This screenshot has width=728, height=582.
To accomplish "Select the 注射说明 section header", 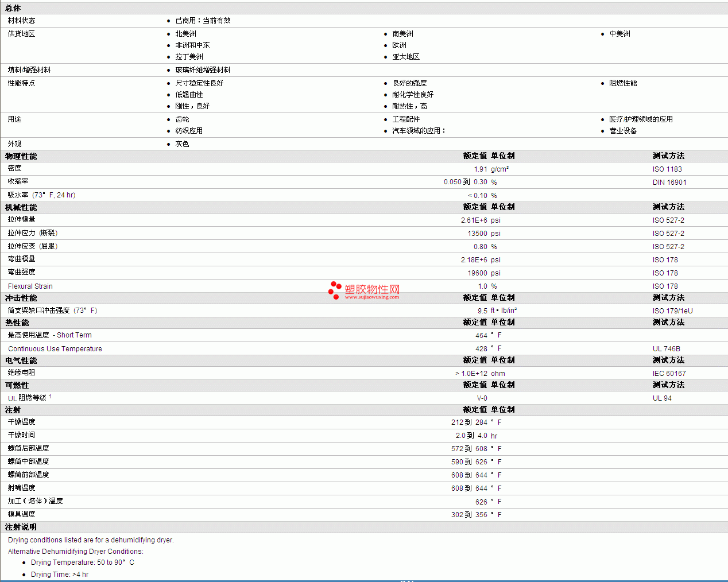I will pyautogui.click(x=21, y=527).
